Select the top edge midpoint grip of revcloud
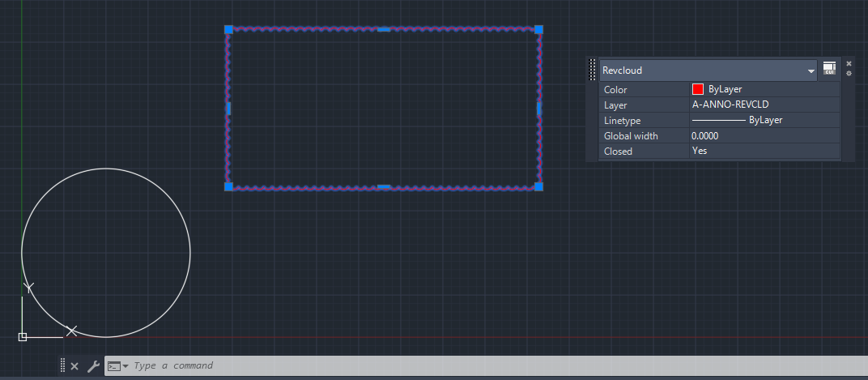Image resolution: width=868 pixels, height=380 pixels. click(384, 29)
